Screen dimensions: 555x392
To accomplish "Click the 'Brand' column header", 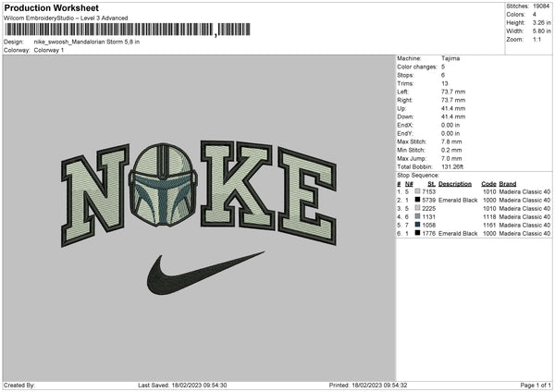I will coord(508,184).
